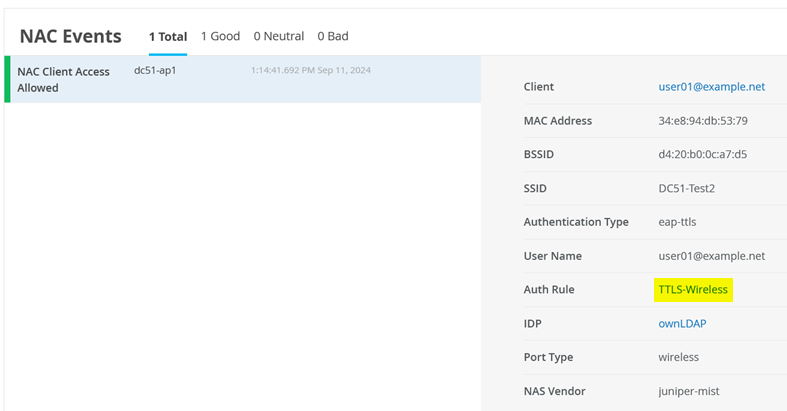
Task: Filter events by 1 Good tab
Action: [x=220, y=36]
